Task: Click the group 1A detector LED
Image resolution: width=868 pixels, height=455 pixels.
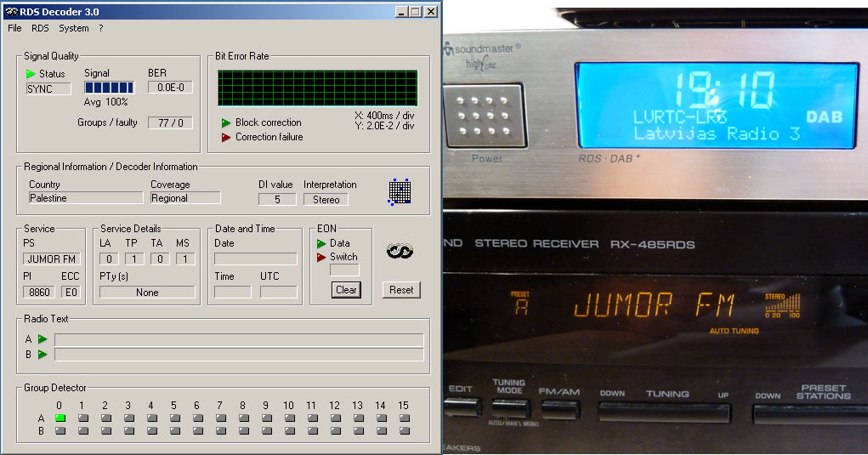Action: tap(83, 418)
